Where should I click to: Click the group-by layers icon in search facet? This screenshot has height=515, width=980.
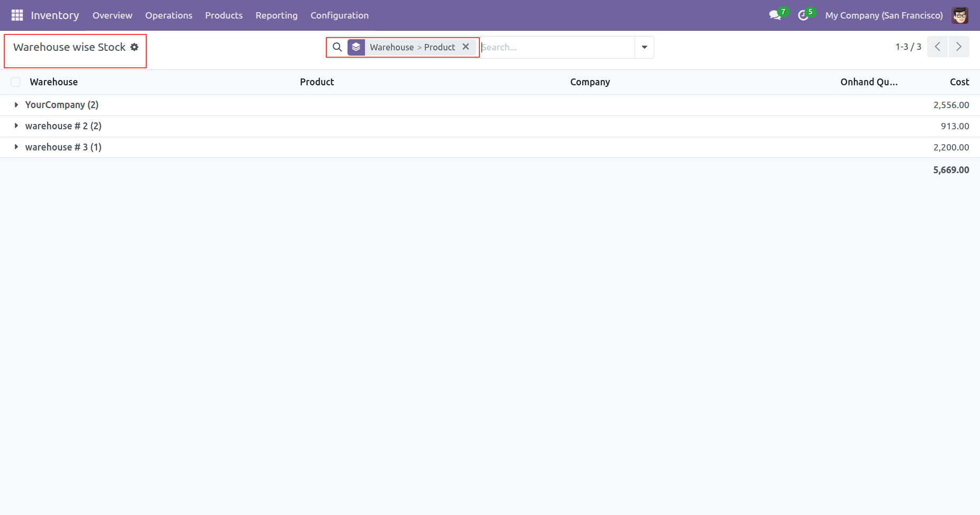356,47
